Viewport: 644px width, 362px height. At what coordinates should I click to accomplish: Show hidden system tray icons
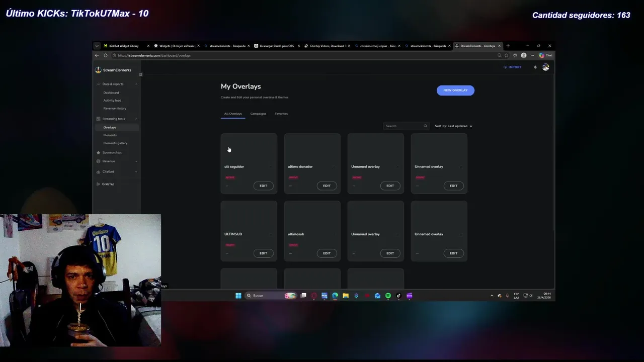492,296
